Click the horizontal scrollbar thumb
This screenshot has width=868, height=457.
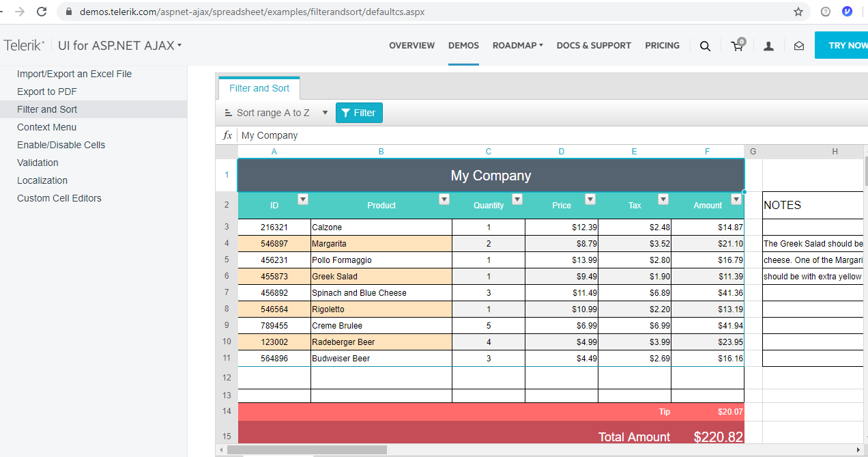[x=307, y=450]
